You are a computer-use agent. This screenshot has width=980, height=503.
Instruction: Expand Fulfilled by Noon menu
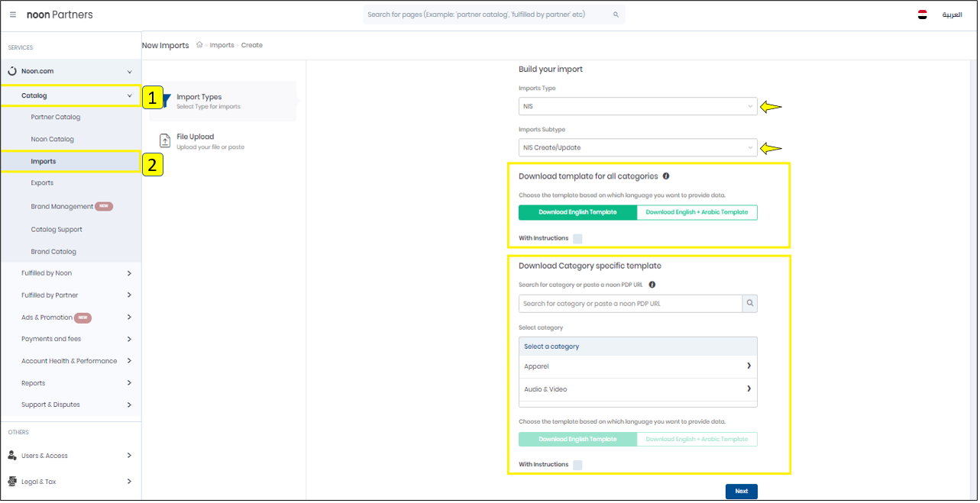click(x=129, y=273)
